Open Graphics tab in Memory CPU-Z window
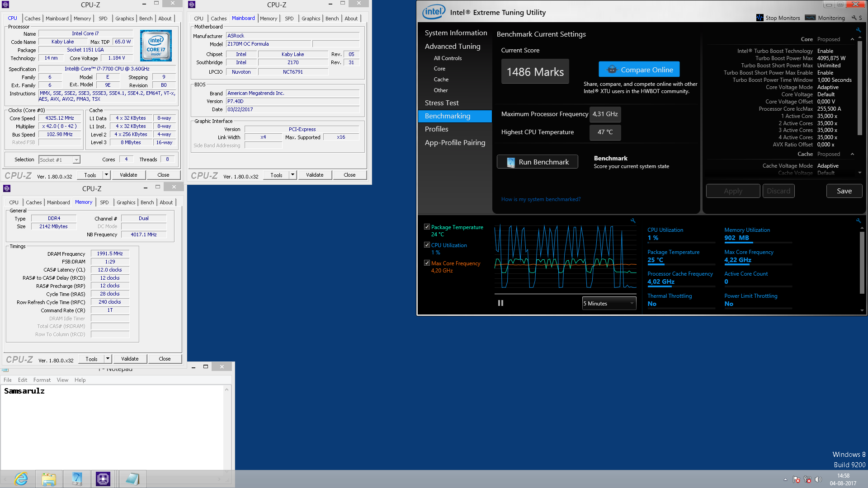The height and width of the screenshot is (488, 868). click(126, 202)
